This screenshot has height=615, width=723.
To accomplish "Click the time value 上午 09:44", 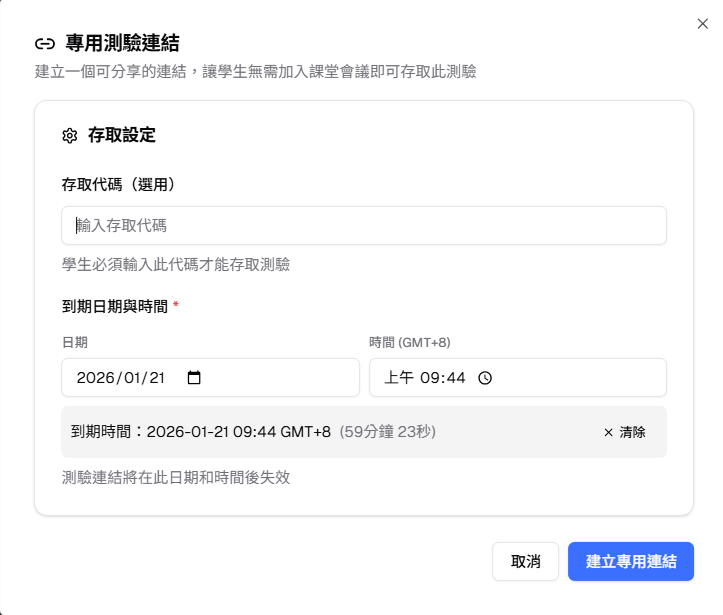I will click(425, 378).
